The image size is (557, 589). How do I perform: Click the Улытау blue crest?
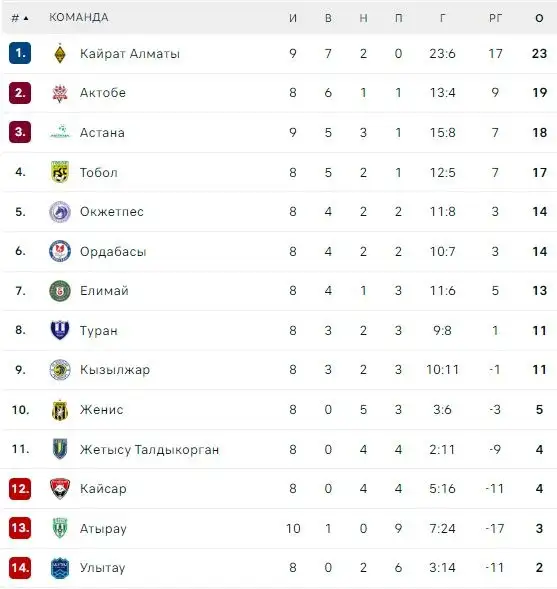(x=60, y=568)
